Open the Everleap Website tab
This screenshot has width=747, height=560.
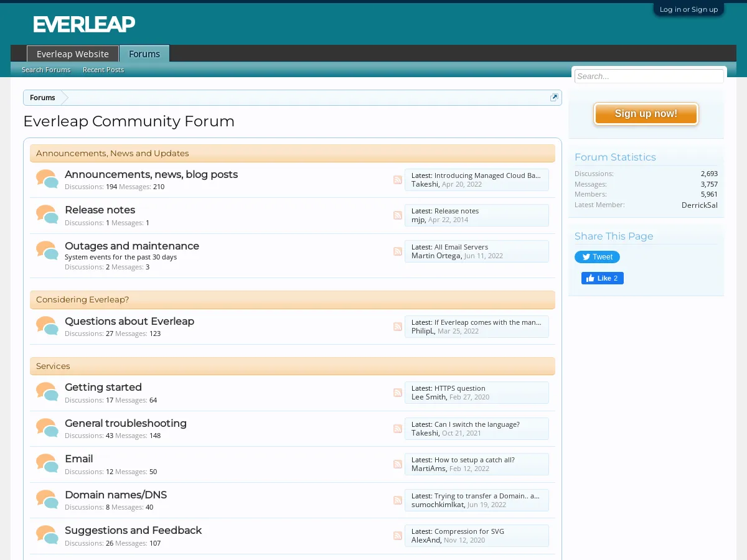pos(72,54)
